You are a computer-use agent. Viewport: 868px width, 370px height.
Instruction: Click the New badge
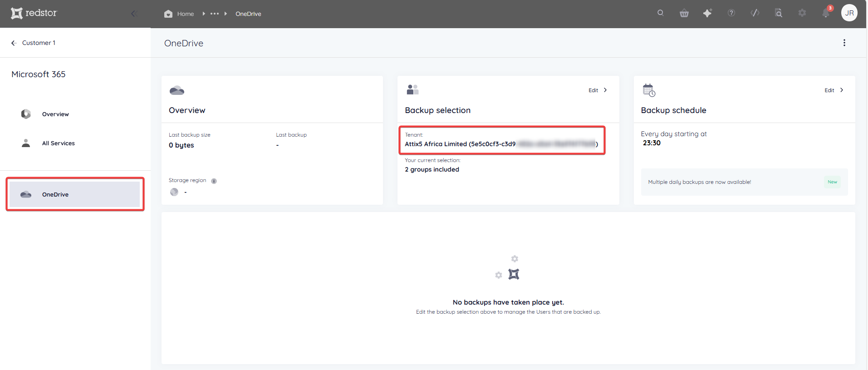[832, 182]
